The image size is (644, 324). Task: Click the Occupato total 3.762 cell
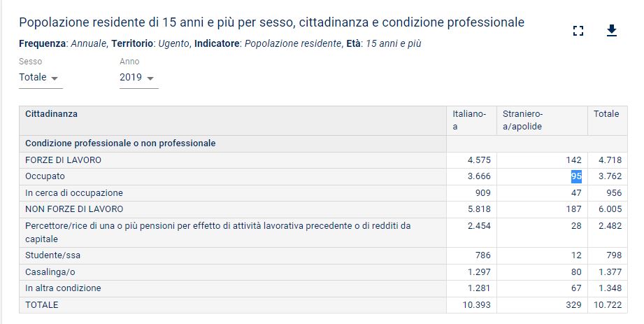pyautogui.click(x=608, y=176)
